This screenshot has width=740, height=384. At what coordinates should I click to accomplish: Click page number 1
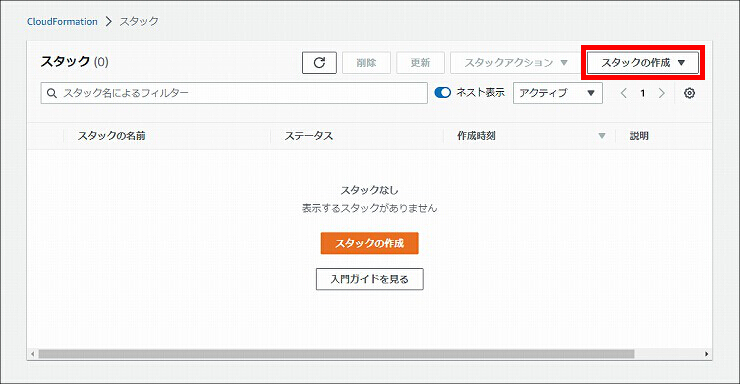click(642, 93)
